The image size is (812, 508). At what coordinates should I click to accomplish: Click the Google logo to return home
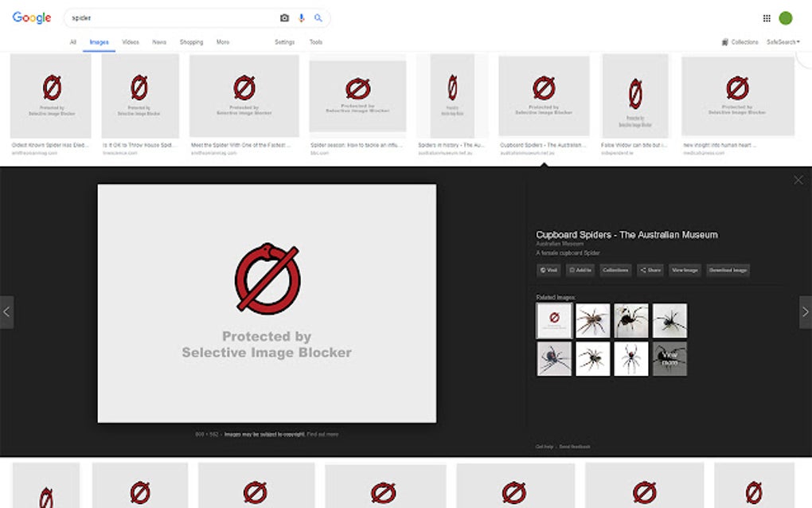(x=30, y=18)
